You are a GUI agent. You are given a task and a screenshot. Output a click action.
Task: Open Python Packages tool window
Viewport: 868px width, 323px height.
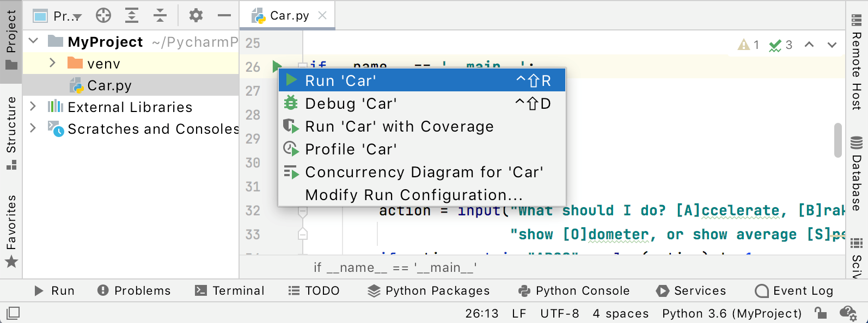click(429, 291)
